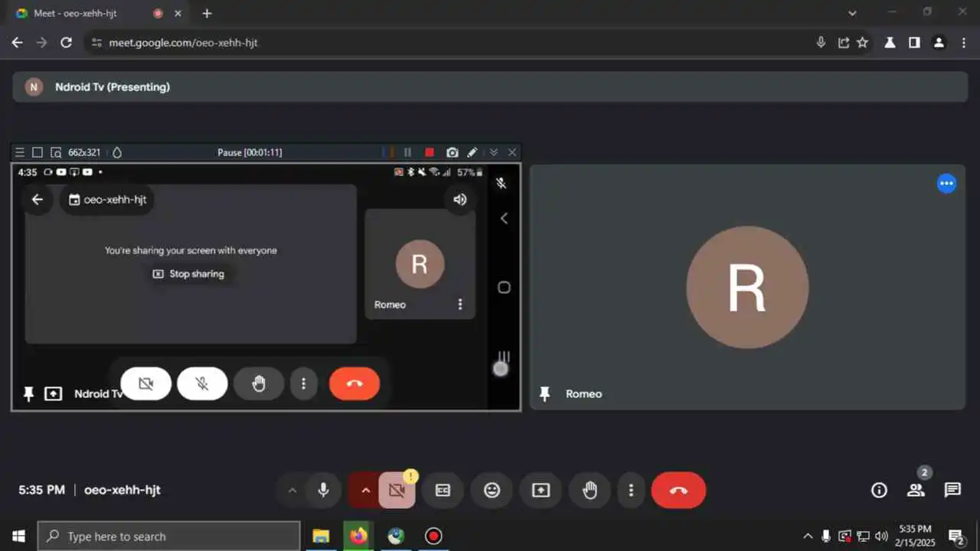This screenshot has height=551, width=980.
Task: Click the Present now screen share icon
Action: (x=541, y=491)
